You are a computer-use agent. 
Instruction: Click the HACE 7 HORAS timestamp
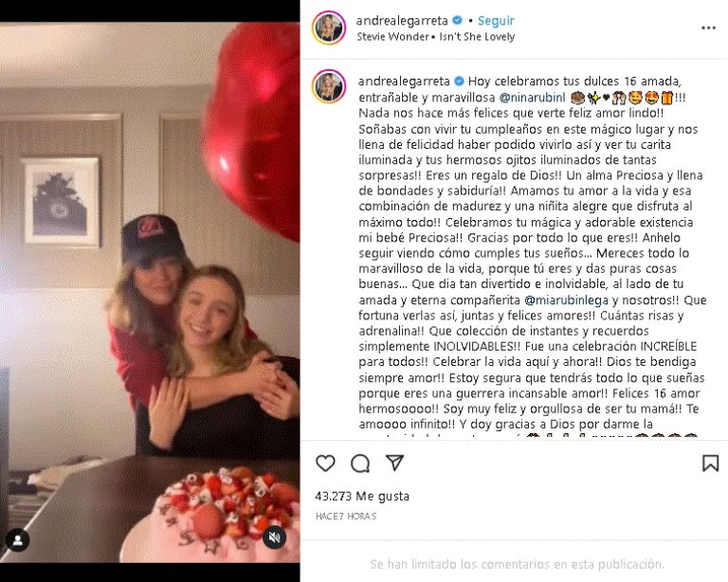tap(346, 516)
